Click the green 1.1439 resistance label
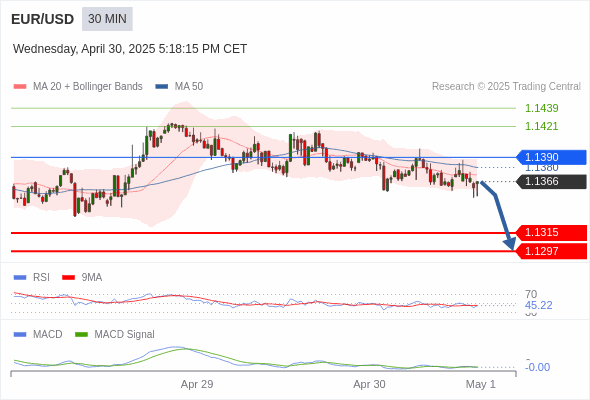590x400 pixels. (x=541, y=108)
